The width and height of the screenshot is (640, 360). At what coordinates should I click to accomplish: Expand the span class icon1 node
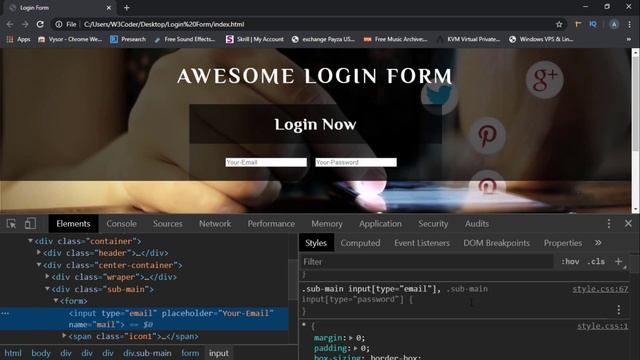pyautogui.click(x=64, y=336)
